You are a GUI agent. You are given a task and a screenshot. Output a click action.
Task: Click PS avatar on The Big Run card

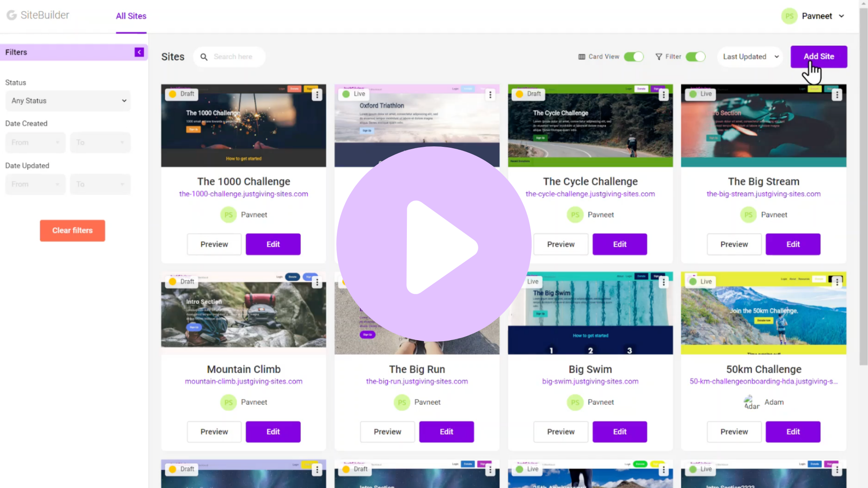click(x=402, y=402)
